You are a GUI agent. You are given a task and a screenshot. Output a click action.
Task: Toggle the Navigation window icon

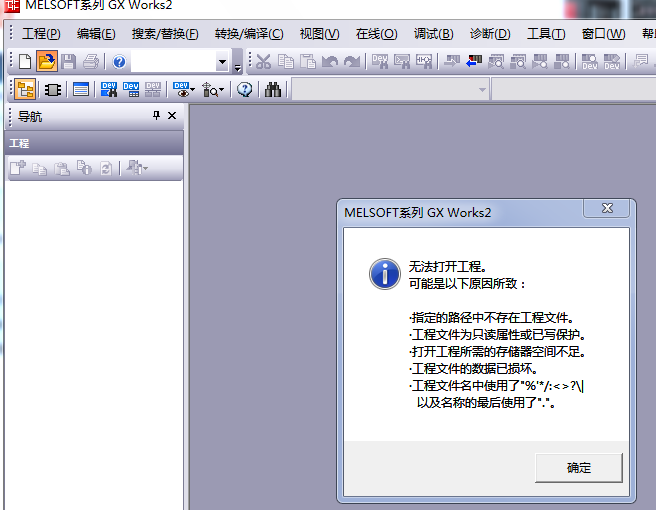[x=25, y=89]
